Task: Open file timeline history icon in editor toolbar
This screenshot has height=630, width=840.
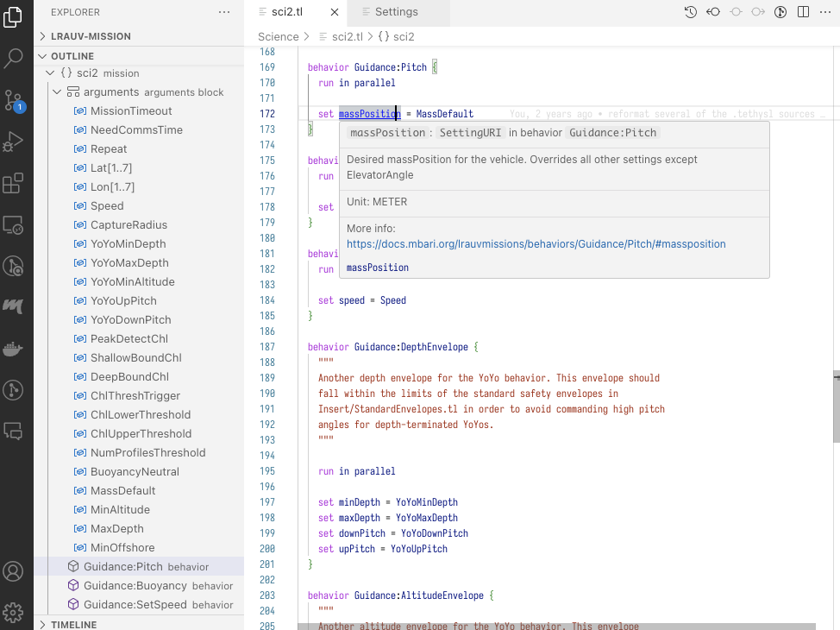Action: tap(691, 12)
